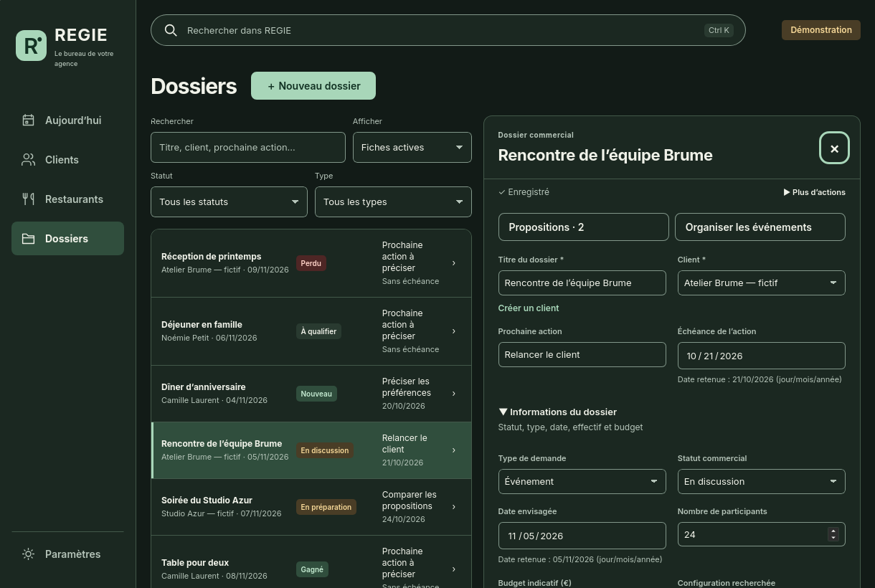Open the Type de demande dropdown
The height and width of the screenshot is (588, 875).
[582, 481]
